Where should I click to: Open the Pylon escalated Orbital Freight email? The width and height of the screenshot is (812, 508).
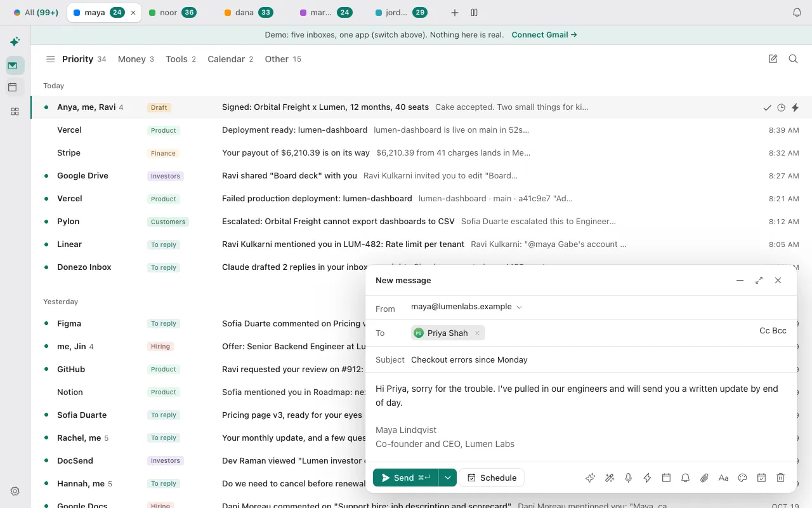coord(421,222)
